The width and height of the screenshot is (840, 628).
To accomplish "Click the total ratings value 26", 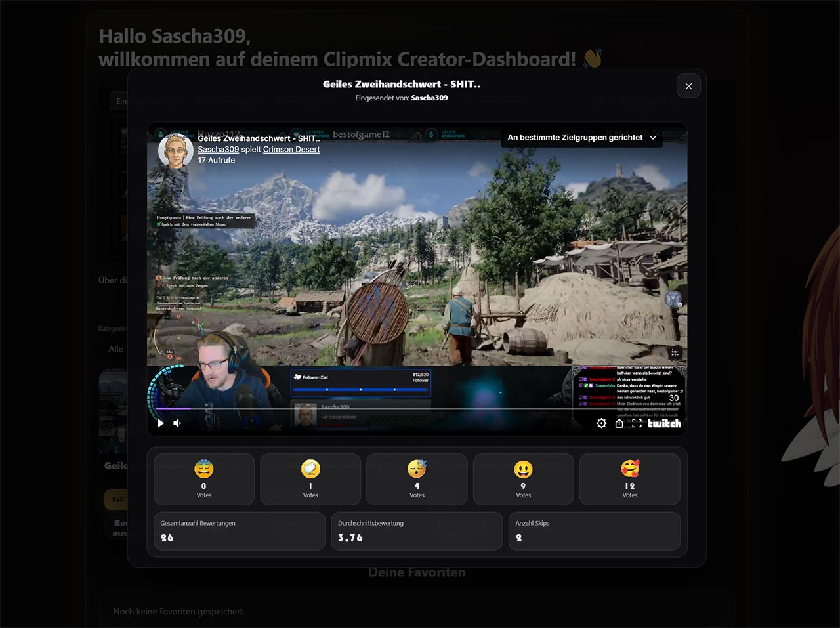I will point(167,538).
